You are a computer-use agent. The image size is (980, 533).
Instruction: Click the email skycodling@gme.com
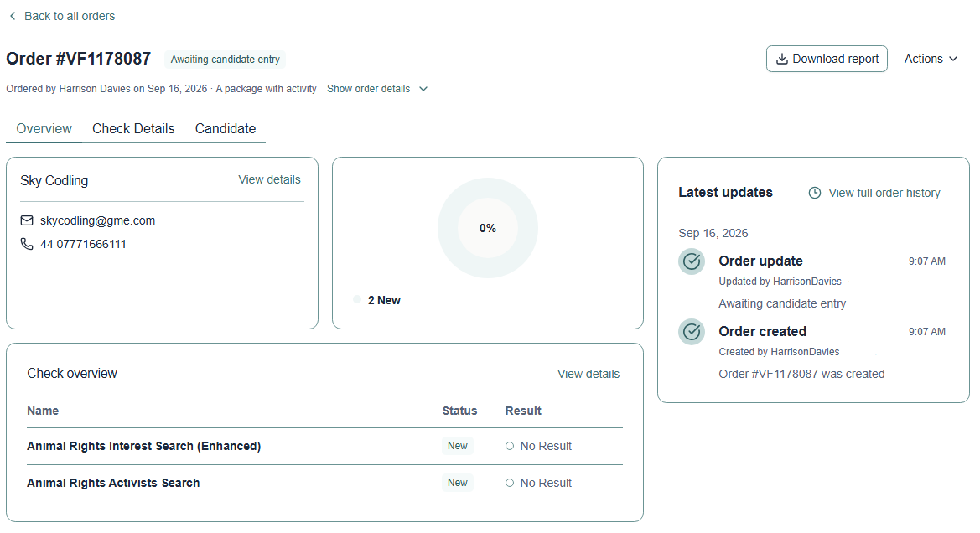[x=97, y=220]
